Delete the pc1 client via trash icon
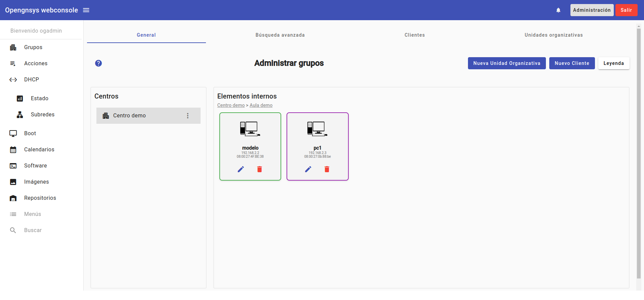Screen dimensions: 644x300 pyautogui.click(x=327, y=169)
